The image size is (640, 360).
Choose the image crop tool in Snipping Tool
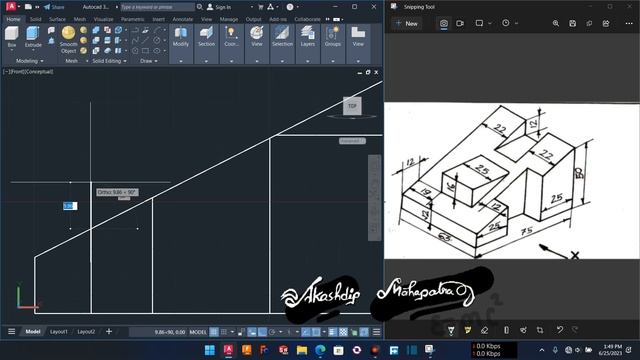pyautogui.click(x=540, y=330)
